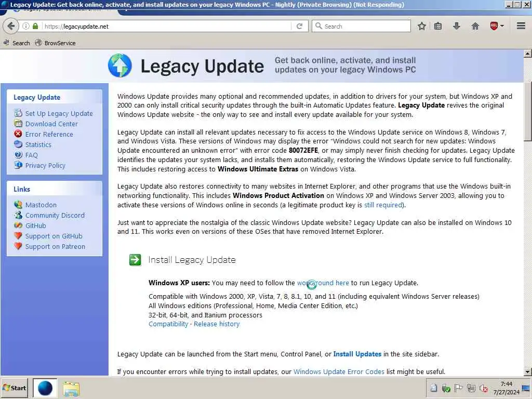This screenshot has width=532, height=399.
Task: Click the FAQ question mark icon
Action: [18, 155]
